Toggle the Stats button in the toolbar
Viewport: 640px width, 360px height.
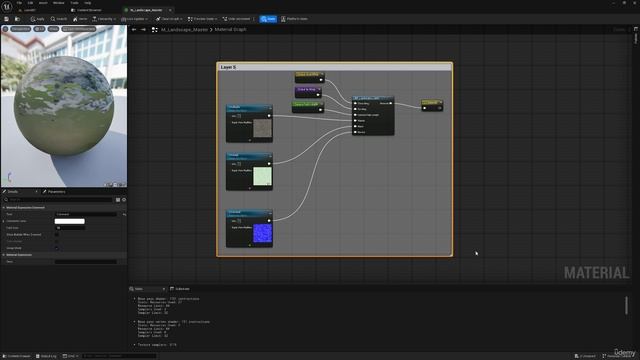pos(268,19)
